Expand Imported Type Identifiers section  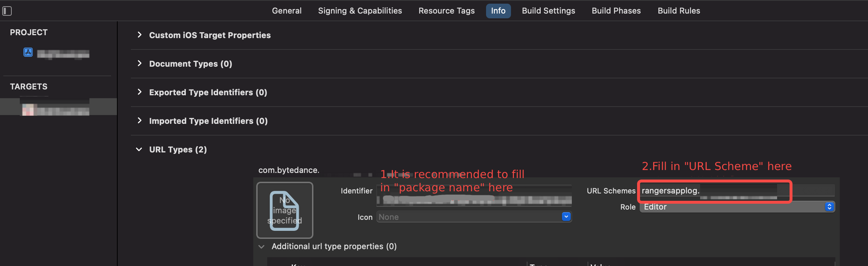pos(139,121)
